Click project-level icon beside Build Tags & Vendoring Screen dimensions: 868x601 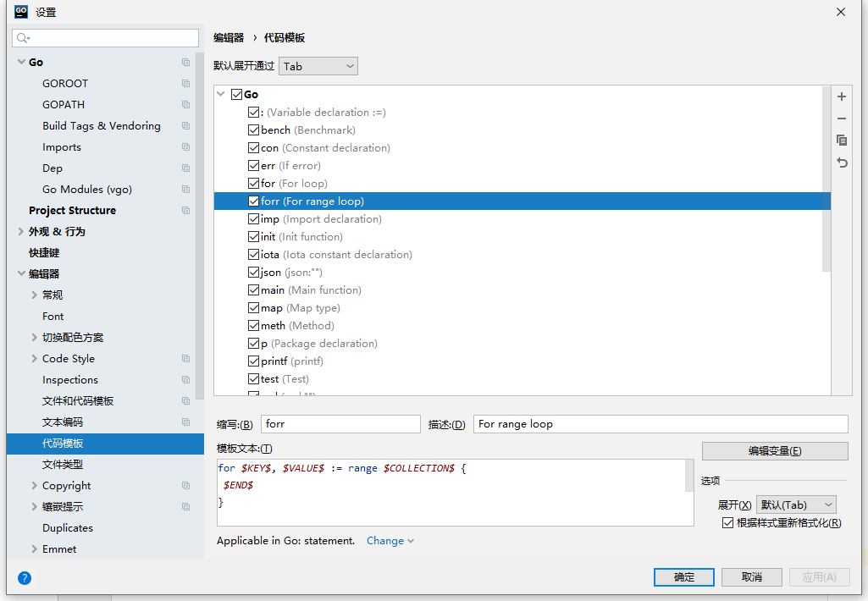tap(186, 125)
